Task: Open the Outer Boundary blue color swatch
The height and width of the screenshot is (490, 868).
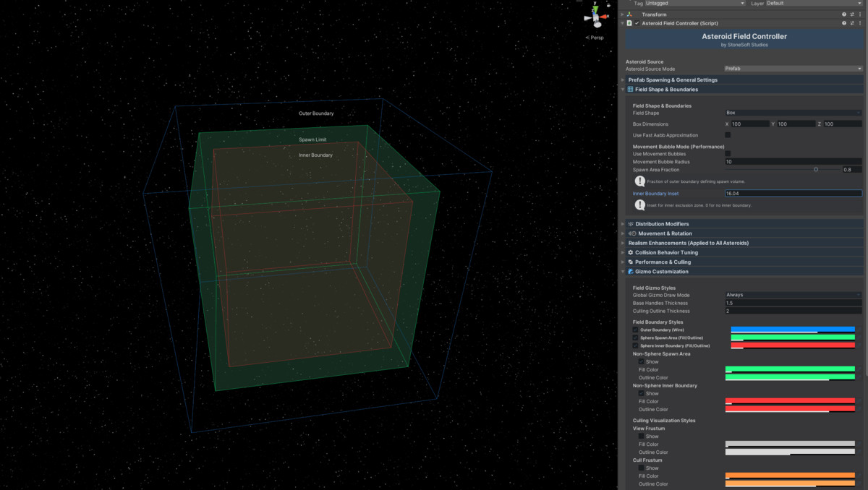Action: 793,330
